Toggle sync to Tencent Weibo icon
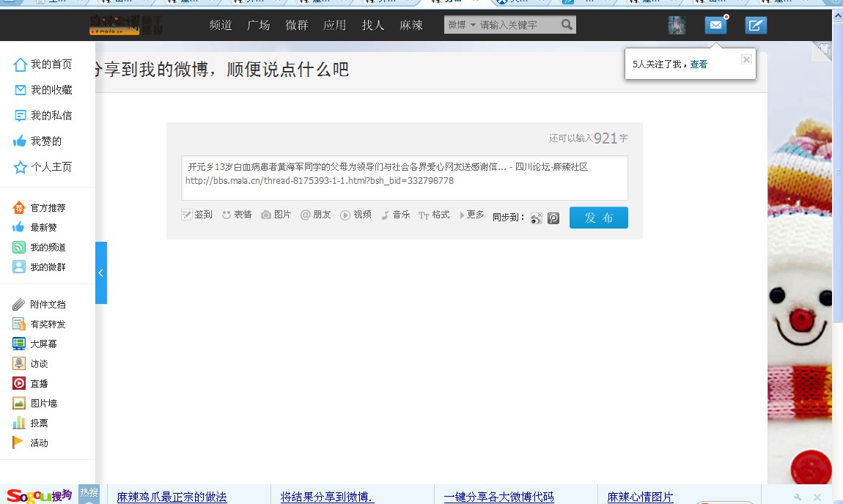This screenshot has height=504, width=843. 553,218
